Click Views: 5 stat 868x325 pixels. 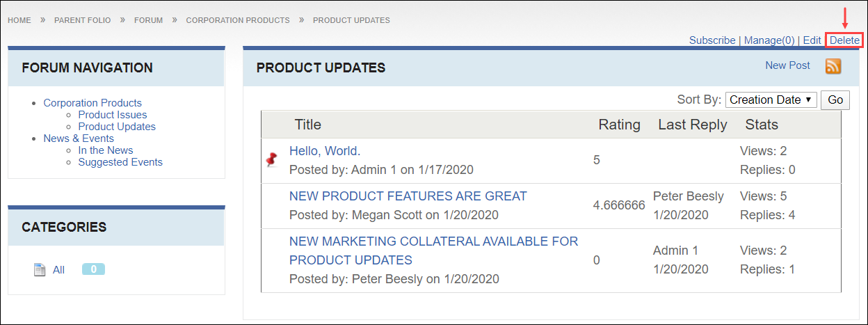point(764,196)
